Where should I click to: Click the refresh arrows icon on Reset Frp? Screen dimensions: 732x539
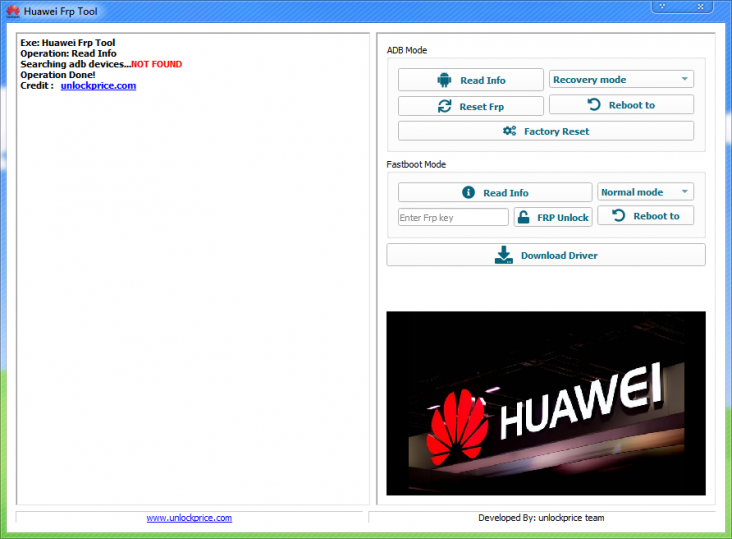[x=444, y=106]
